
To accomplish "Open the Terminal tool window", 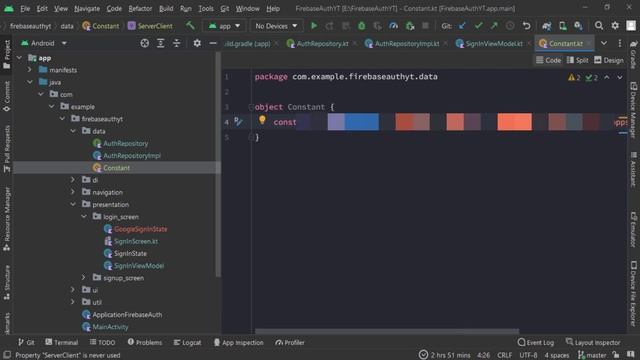I will click(62, 342).
